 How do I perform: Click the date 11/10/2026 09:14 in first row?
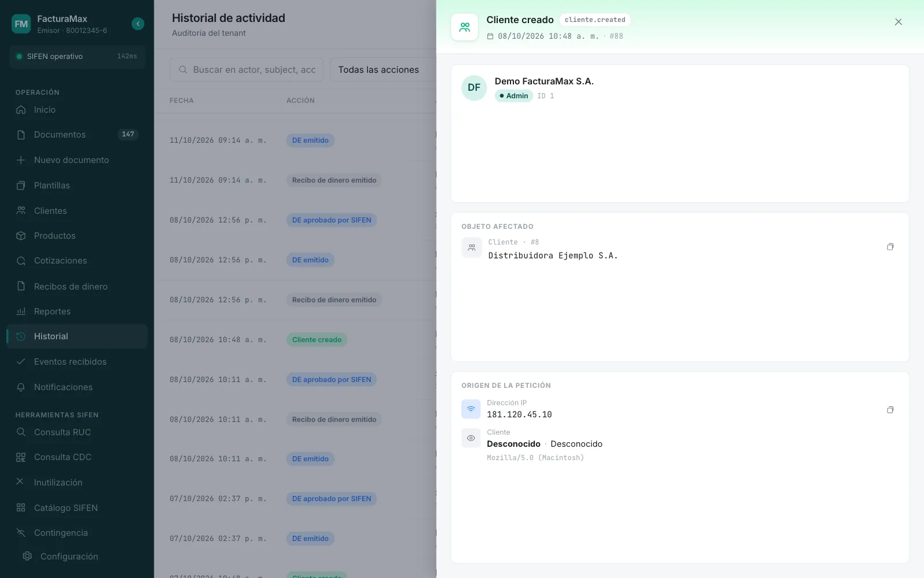coord(218,140)
